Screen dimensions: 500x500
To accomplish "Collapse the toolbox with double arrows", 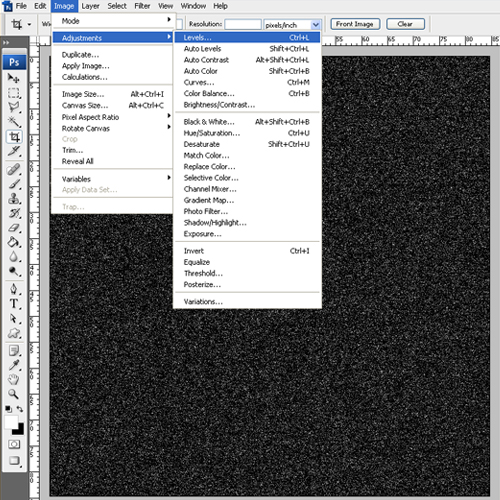I will pos(6,43).
